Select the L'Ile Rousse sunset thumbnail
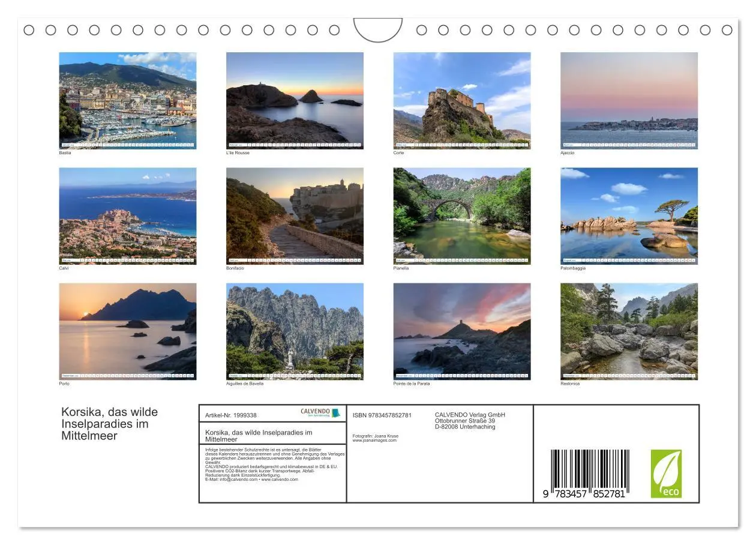The height and width of the screenshot is (545, 756). pyautogui.click(x=295, y=100)
